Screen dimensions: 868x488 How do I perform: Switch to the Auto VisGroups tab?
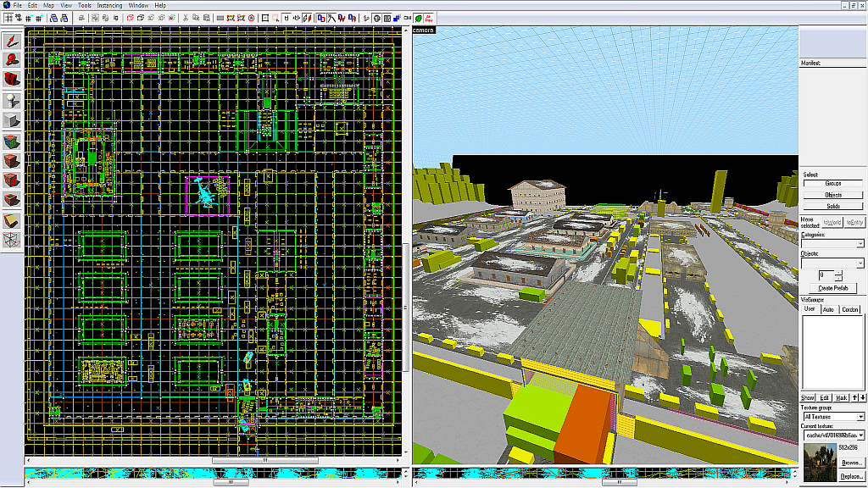pos(828,309)
